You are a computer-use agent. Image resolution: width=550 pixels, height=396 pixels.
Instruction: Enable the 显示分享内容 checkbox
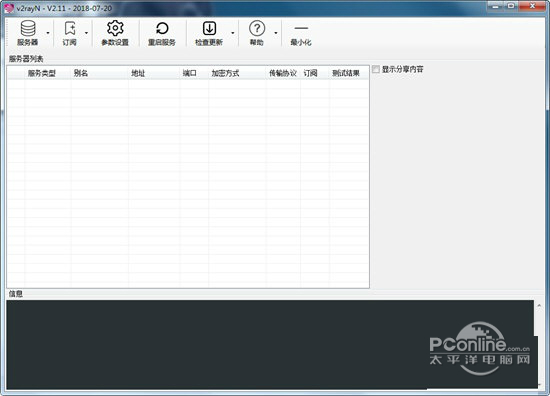point(376,69)
